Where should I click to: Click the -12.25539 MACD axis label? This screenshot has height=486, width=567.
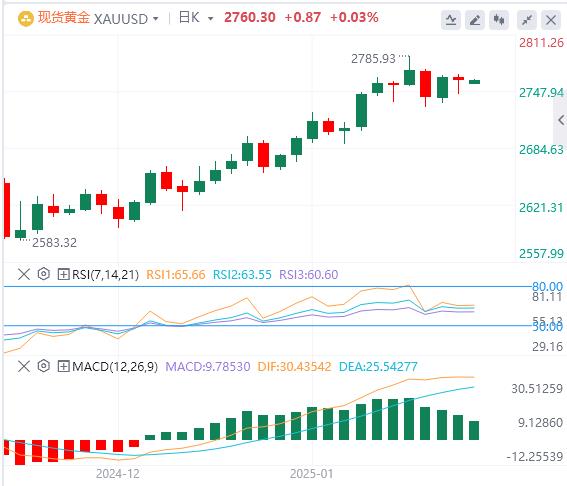click(x=535, y=457)
